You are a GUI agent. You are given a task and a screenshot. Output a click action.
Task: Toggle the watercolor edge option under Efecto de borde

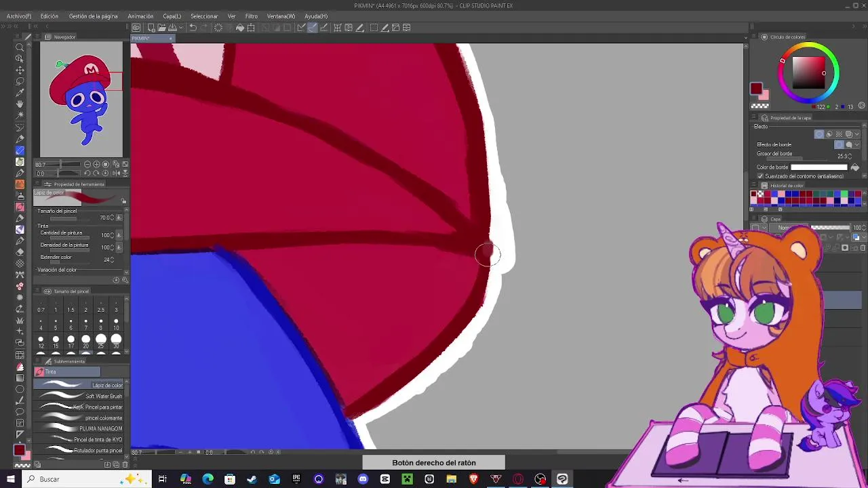pyautogui.click(x=848, y=144)
